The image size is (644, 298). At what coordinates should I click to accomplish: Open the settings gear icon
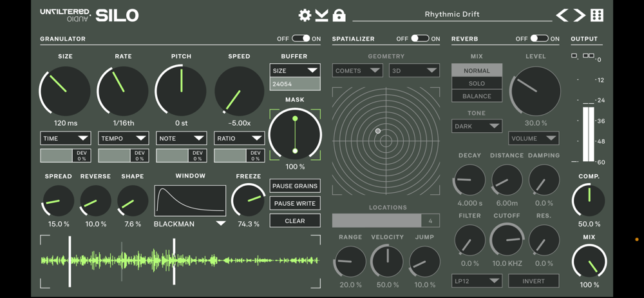coord(305,15)
